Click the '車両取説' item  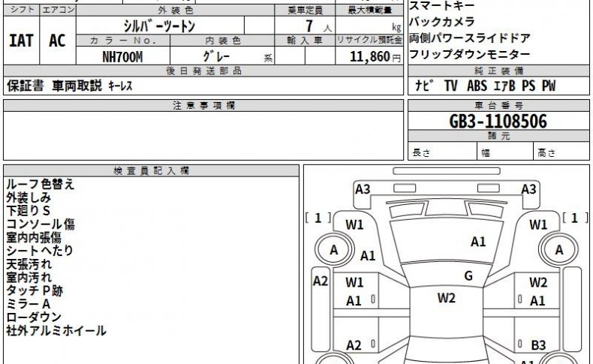coord(77,86)
